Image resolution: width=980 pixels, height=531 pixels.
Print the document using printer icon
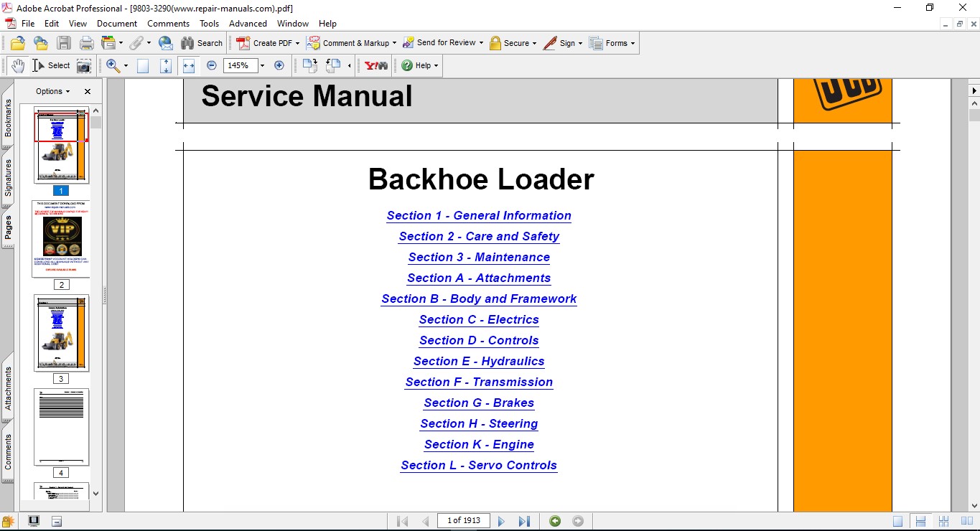(x=86, y=43)
